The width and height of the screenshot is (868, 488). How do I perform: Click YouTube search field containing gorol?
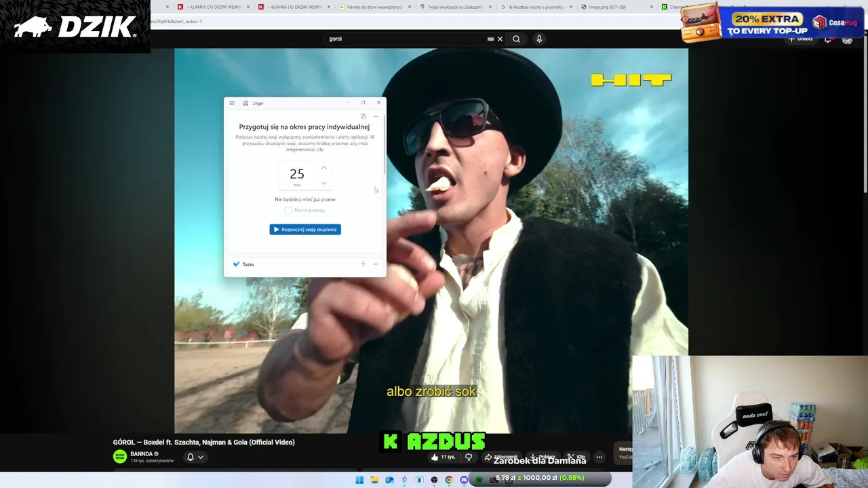coord(407,39)
